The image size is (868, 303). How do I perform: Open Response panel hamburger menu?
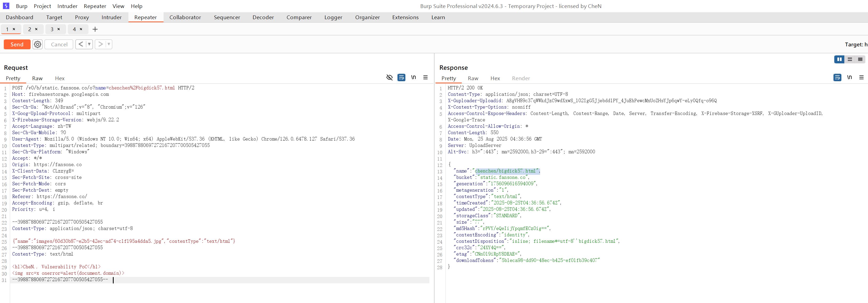(x=862, y=77)
